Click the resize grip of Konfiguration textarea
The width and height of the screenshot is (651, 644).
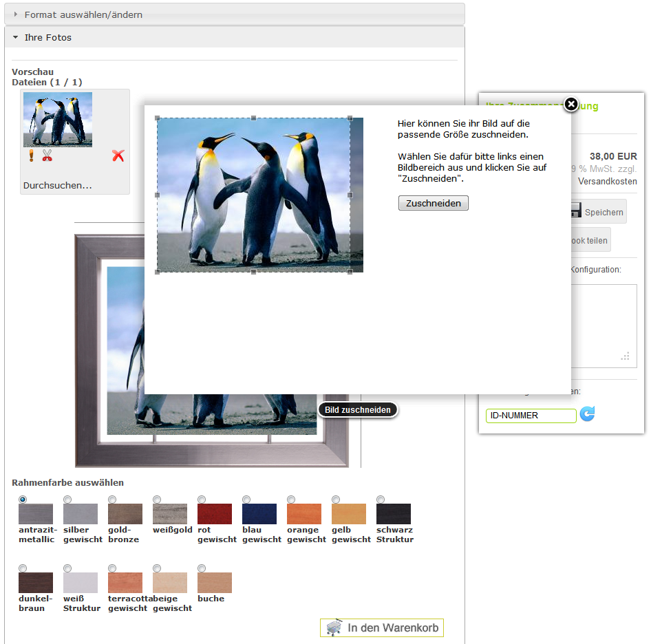pyautogui.click(x=626, y=356)
